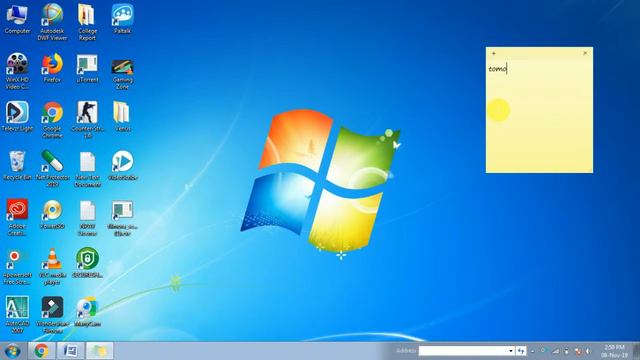Select the Gaming Zone icon
The height and width of the screenshot is (360, 640).
122,73
